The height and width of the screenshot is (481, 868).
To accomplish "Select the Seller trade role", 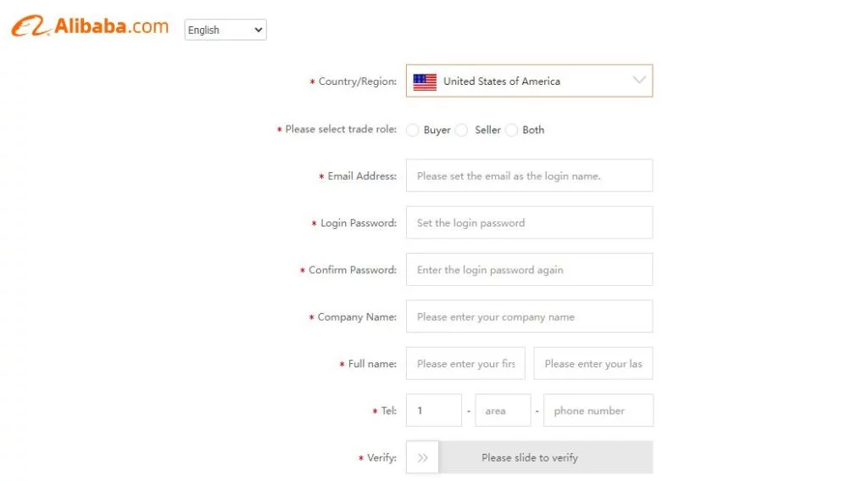I will (x=462, y=130).
